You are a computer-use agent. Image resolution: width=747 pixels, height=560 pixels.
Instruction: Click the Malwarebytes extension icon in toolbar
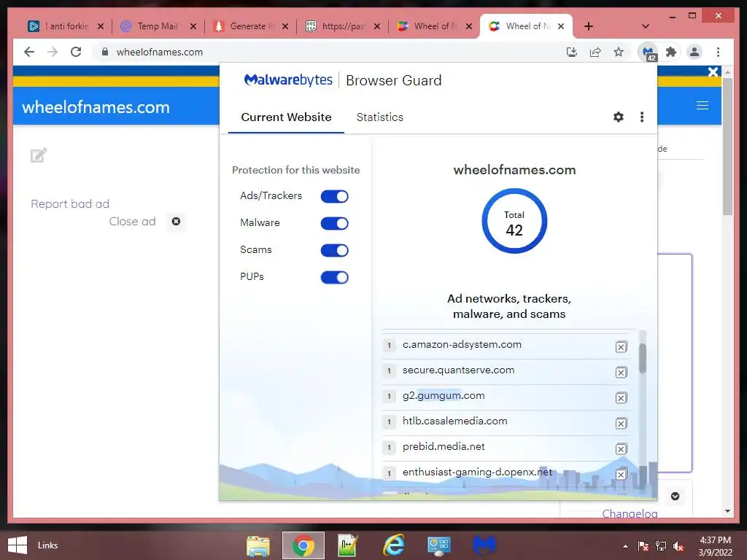(648, 52)
